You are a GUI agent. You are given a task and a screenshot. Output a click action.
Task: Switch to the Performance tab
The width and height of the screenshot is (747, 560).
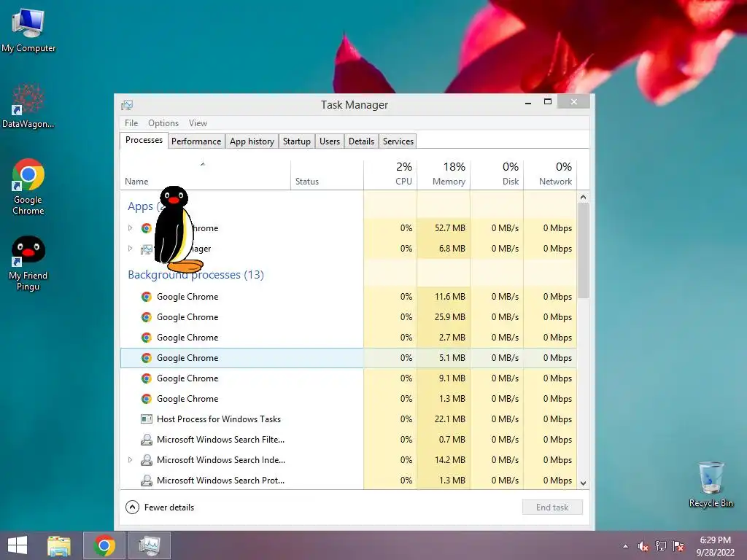196,141
